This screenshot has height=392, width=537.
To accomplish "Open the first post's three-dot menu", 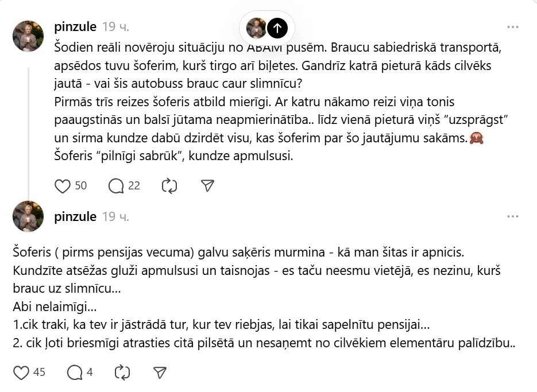I will [513, 27].
